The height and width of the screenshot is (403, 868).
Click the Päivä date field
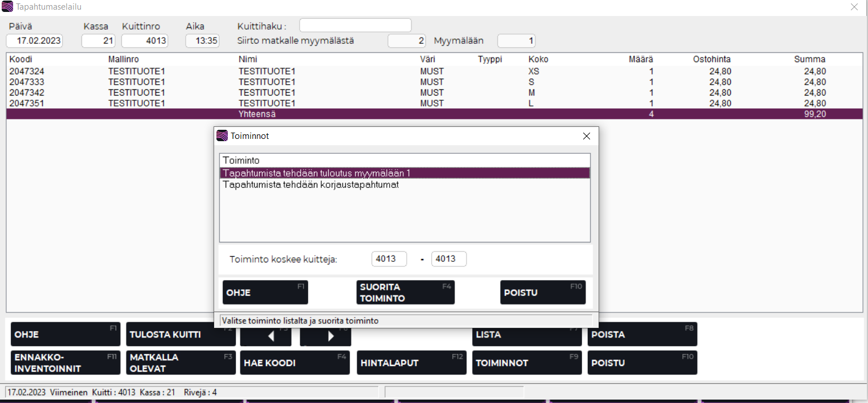(34, 41)
